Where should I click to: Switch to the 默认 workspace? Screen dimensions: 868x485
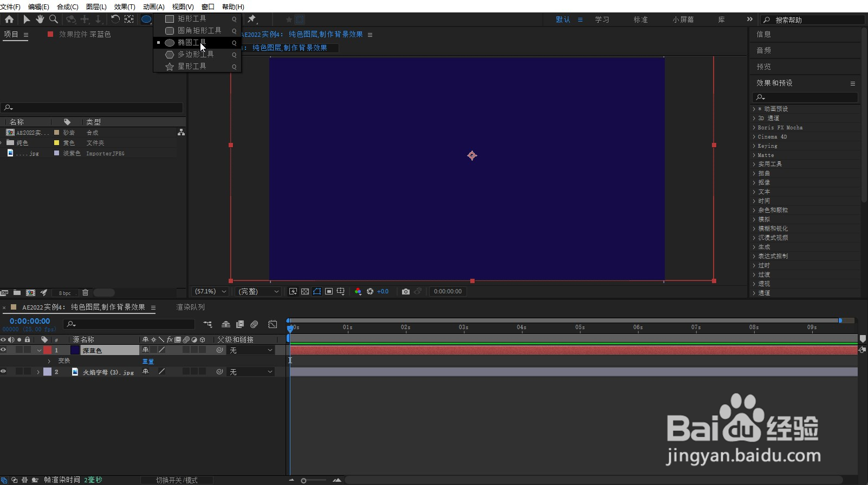pos(563,19)
